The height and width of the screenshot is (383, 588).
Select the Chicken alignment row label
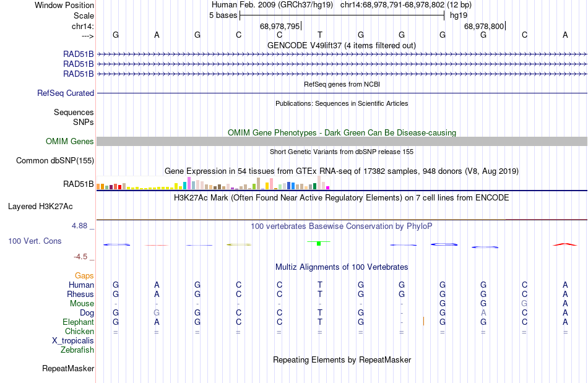[x=79, y=331]
